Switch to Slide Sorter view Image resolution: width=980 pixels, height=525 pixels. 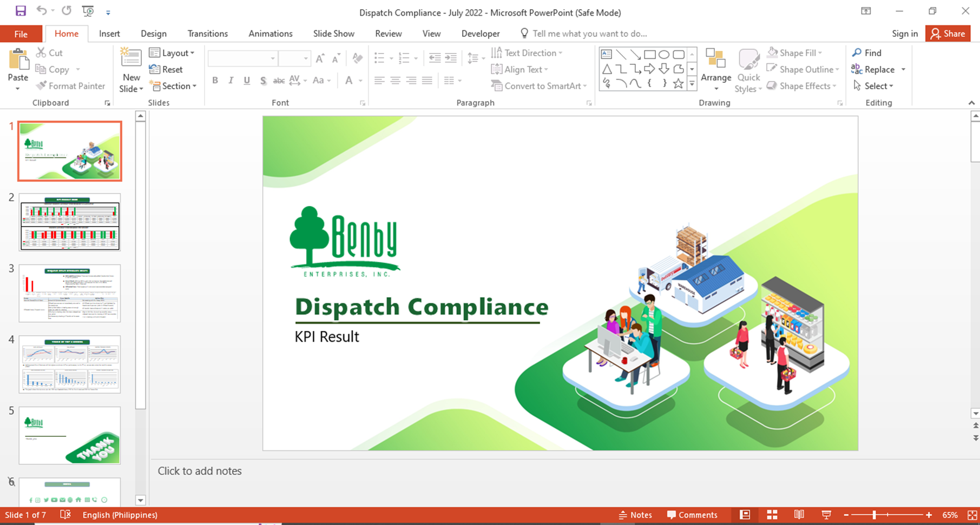[x=772, y=515]
